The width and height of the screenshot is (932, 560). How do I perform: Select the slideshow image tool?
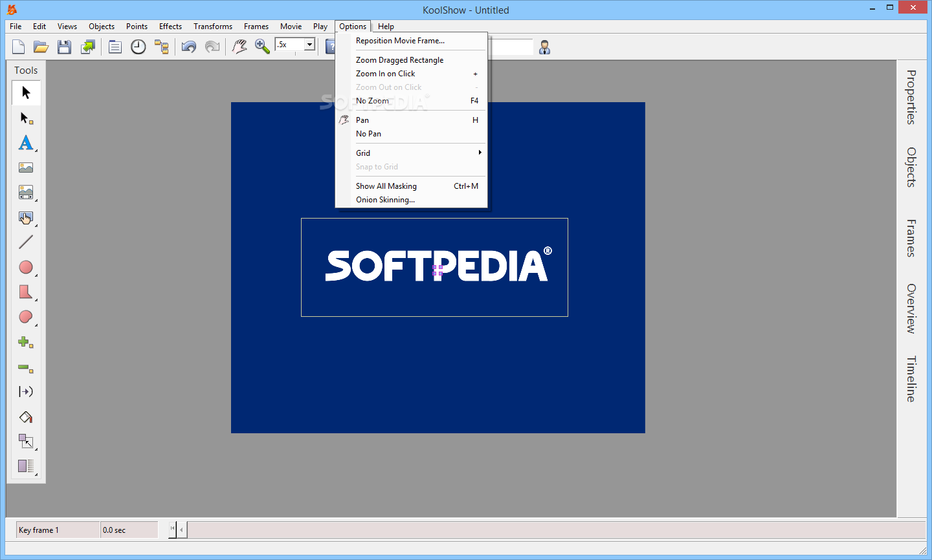pyautogui.click(x=26, y=193)
